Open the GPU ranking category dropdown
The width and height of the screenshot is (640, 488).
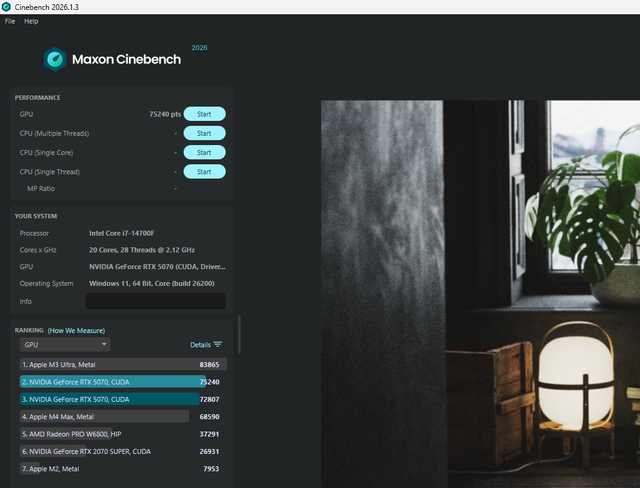65,345
